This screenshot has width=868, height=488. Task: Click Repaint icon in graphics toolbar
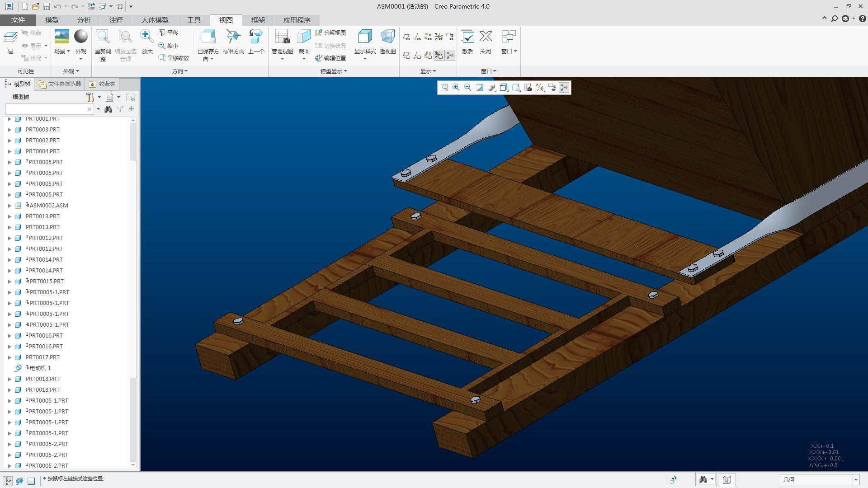[x=480, y=88]
